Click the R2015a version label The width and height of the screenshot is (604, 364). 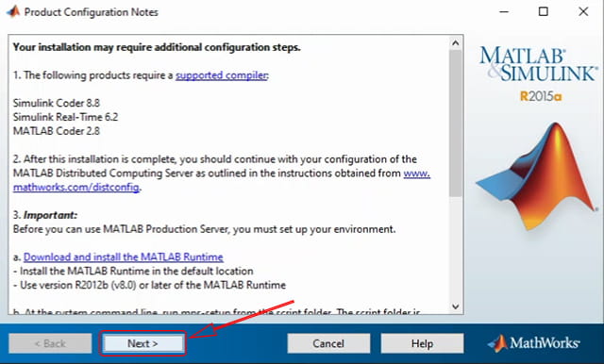point(541,96)
